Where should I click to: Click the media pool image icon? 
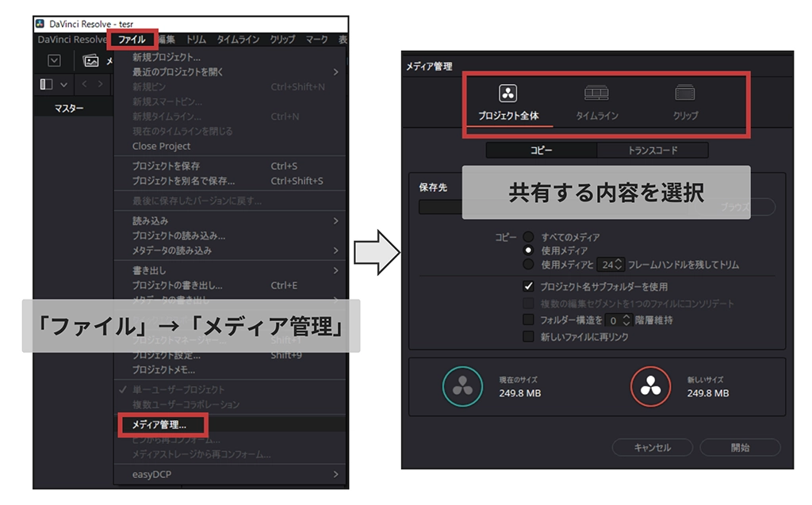90,60
